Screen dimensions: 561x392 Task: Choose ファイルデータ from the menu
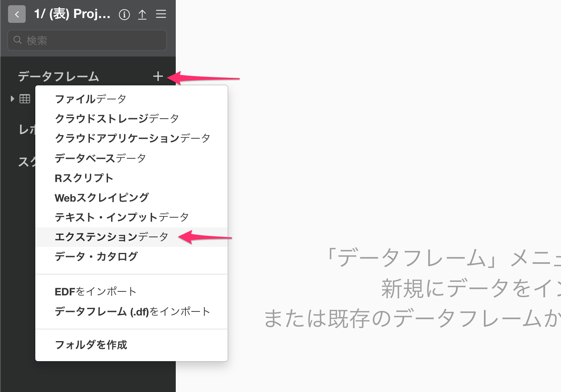click(131, 99)
